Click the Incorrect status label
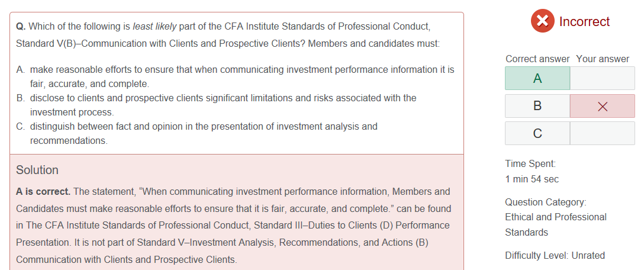Image resolution: width=644 pixels, height=270 pixels. click(x=584, y=21)
